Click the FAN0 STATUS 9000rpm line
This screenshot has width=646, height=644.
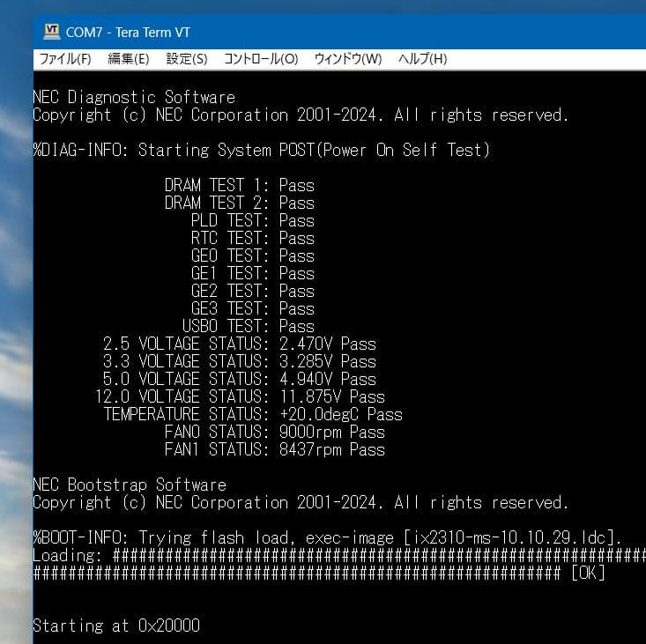[x=274, y=432]
